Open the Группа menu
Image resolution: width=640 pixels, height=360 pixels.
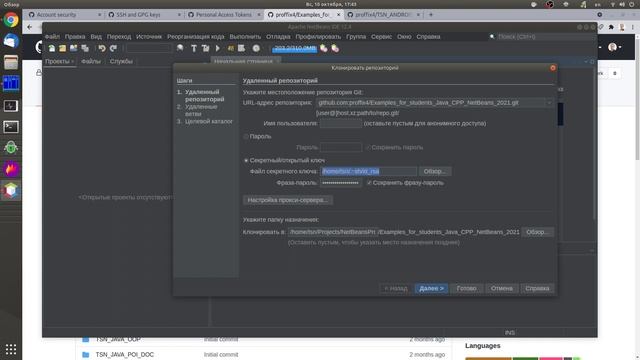[x=356, y=37]
